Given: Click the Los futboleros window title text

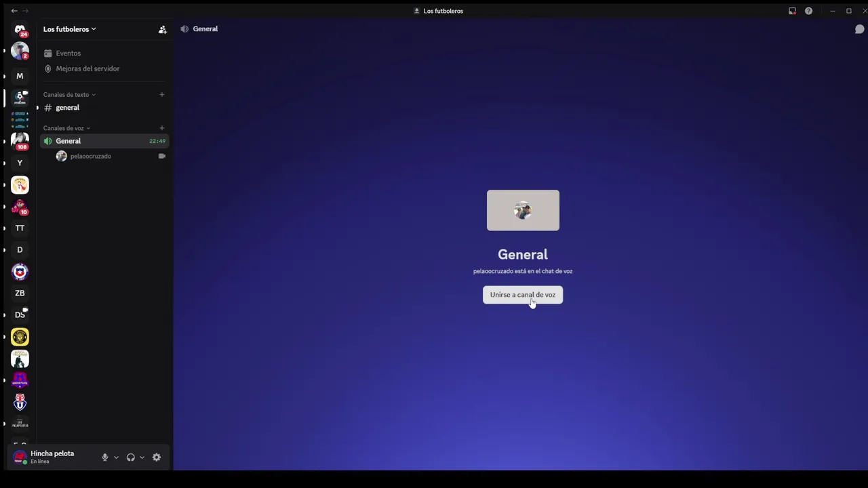Looking at the screenshot, I should 443,11.
